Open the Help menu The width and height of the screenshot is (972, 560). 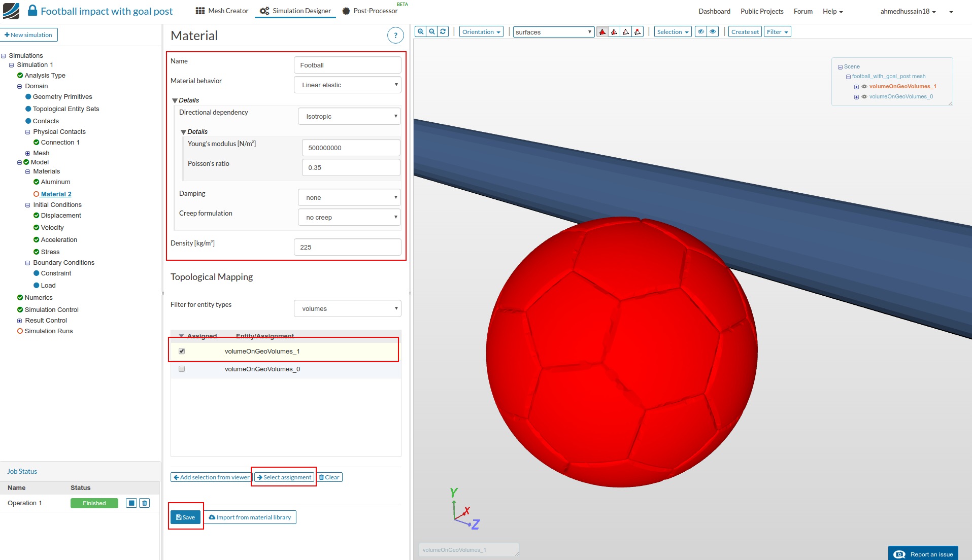point(832,11)
